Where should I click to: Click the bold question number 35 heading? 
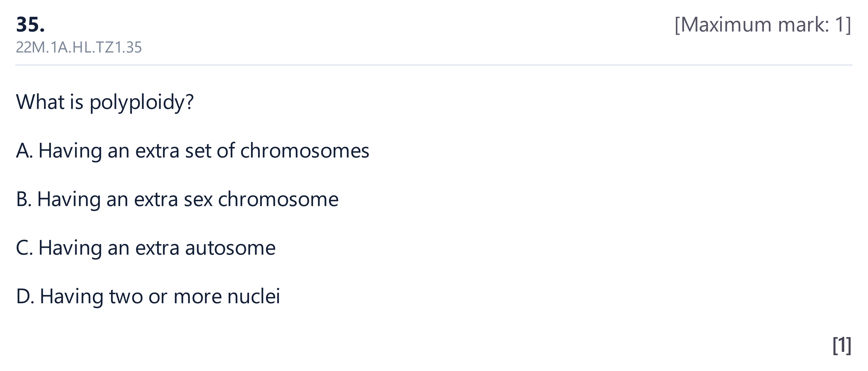click(x=30, y=25)
